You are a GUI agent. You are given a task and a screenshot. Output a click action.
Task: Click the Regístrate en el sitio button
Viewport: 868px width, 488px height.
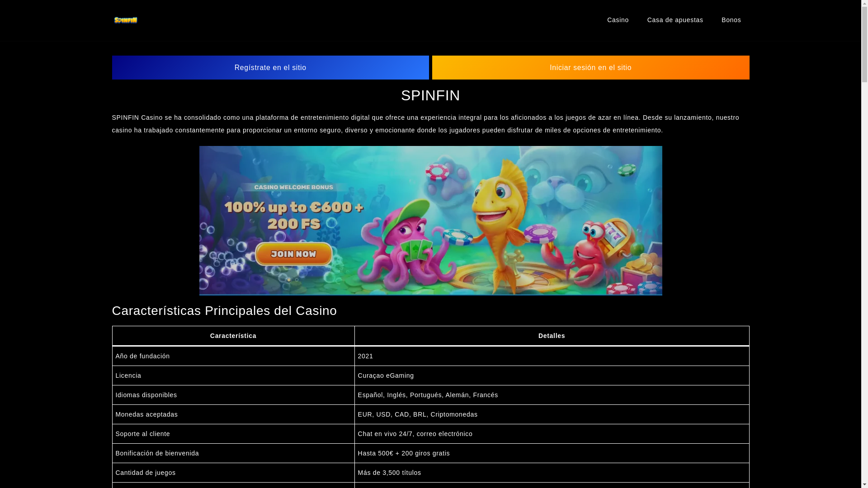(x=270, y=67)
